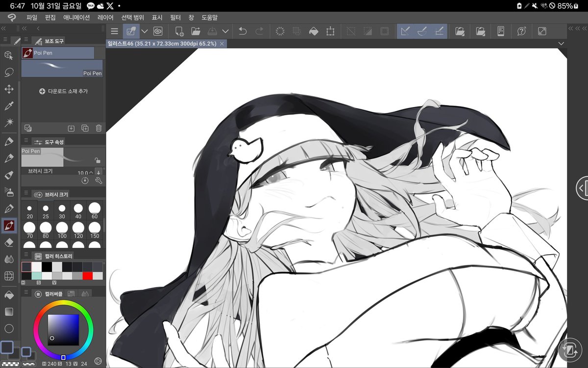588x368 pixels.
Task: Click 다운로드 소재 추가 button
Action: pos(63,91)
